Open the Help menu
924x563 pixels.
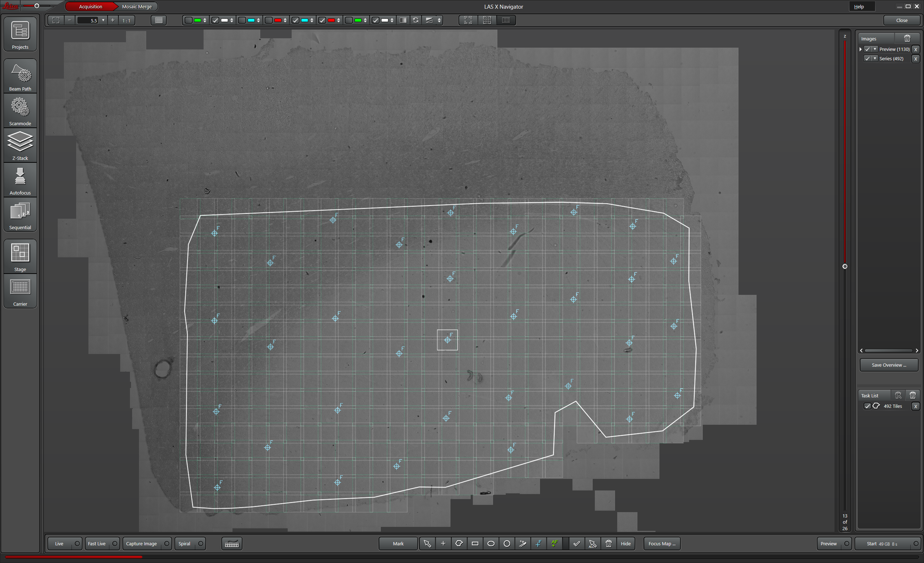(859, 7)
